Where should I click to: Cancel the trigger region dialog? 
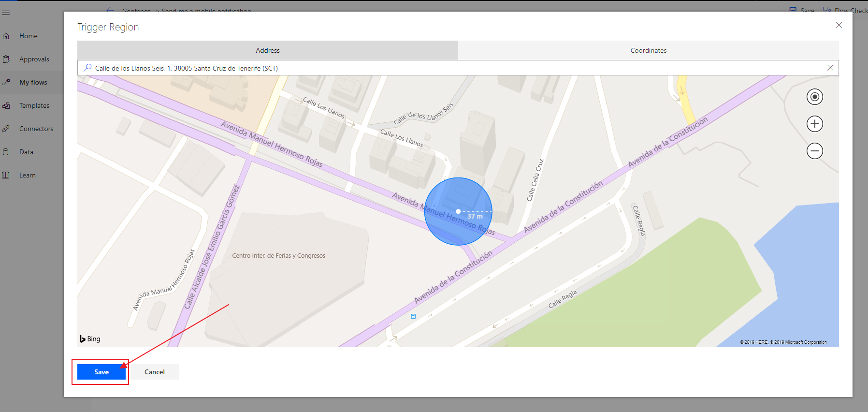tap(154, 372)
